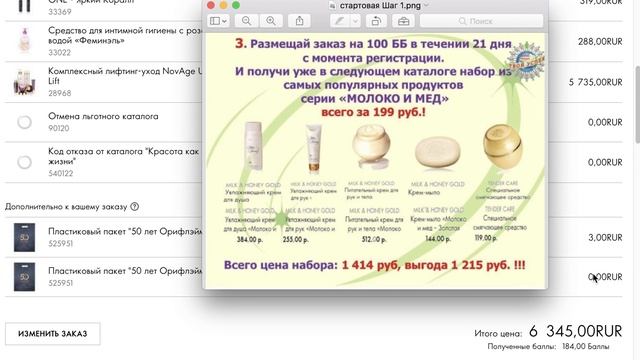Click the total 6 345,00RUR amount

coord(576,331)
